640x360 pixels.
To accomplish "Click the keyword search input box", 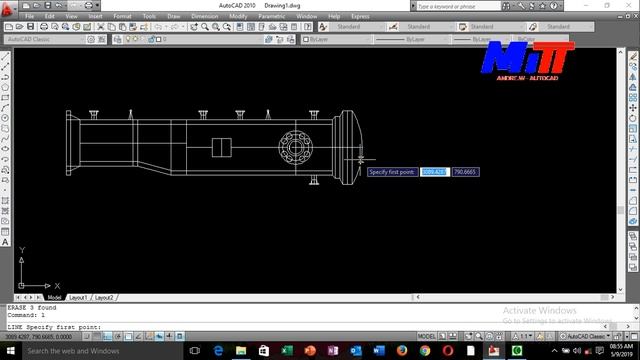I will pyautogui.click(x=458, y=6).
